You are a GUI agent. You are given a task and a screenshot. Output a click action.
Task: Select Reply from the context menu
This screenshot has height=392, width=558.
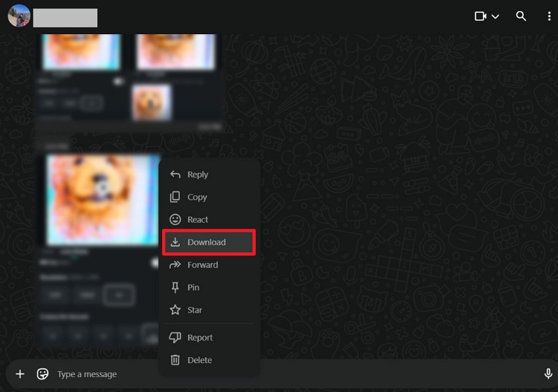[197, 175]
